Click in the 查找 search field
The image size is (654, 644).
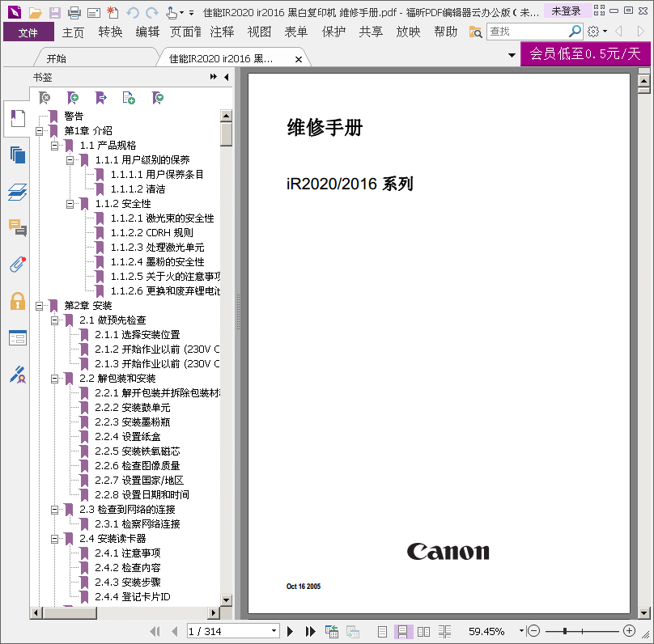pyautogui.click(x=528, y=32)
